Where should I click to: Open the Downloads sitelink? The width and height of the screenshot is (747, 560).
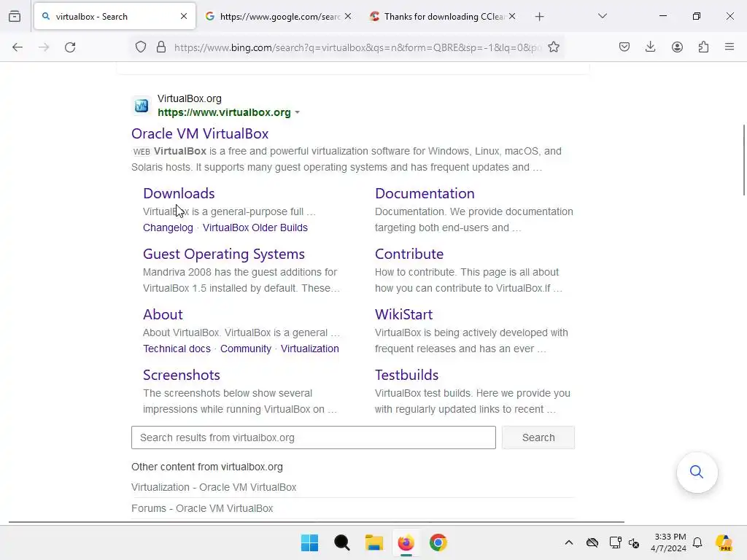pos(179,193)
